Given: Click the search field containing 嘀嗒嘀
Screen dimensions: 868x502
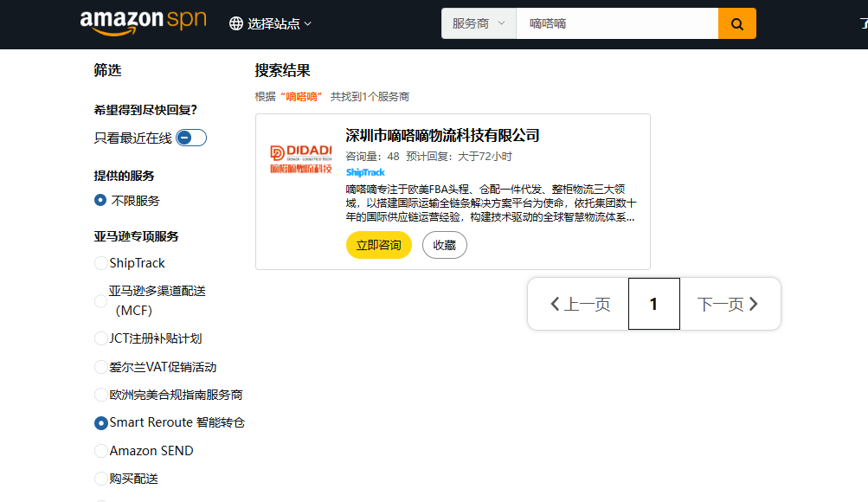Looking at the screenshot, I should (617, 23).
